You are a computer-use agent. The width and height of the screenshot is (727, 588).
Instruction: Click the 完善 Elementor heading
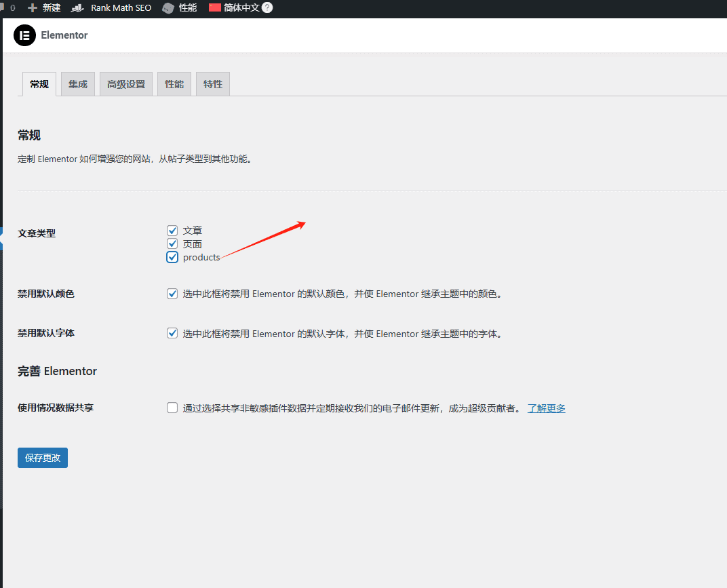click(57, 371)
